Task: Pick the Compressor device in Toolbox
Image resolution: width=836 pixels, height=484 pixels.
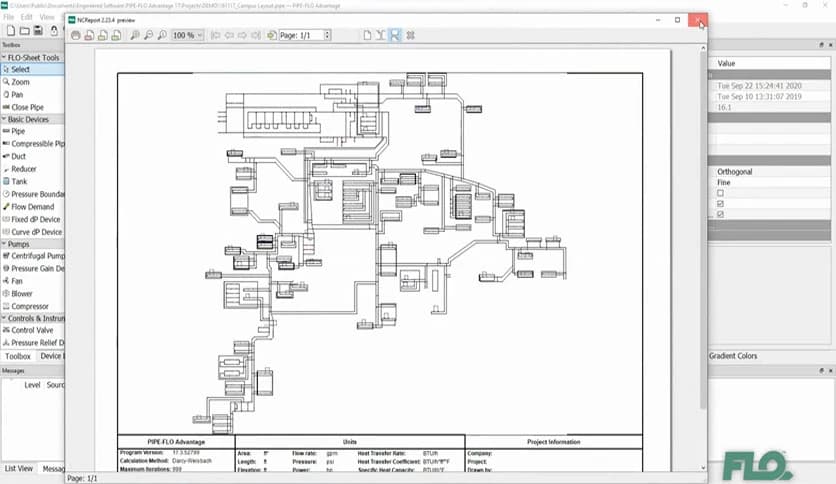Action: (32, 306)
